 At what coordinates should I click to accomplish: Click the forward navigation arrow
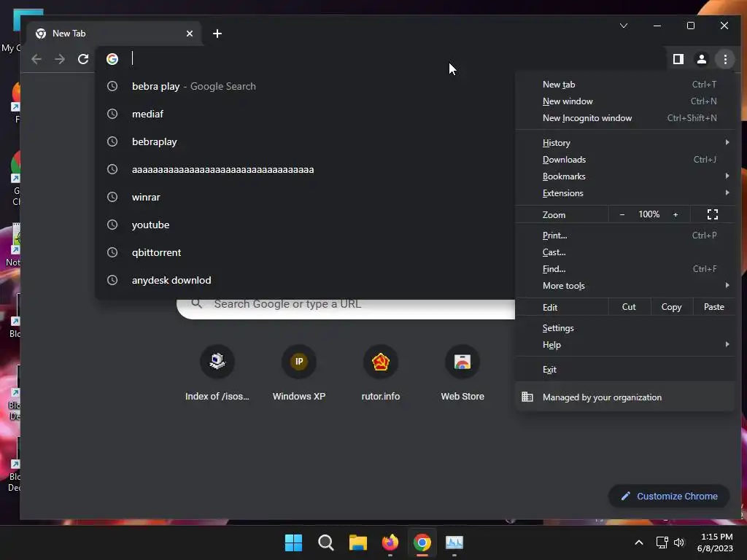coord(60,59)
